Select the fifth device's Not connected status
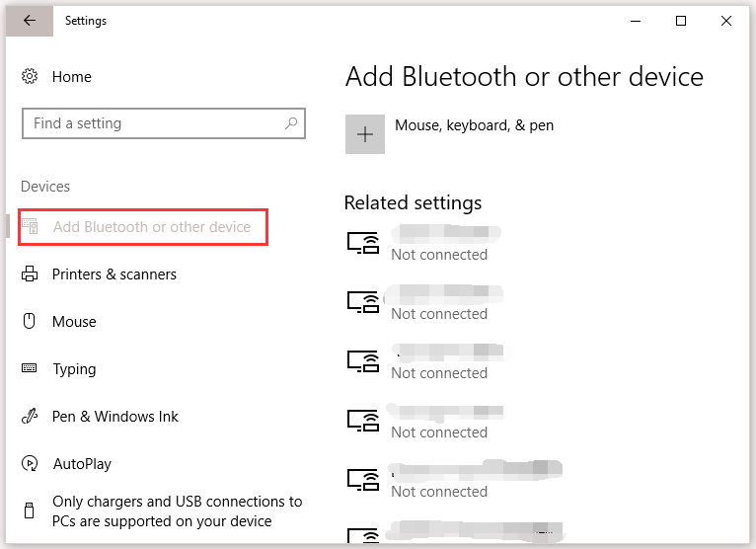The image size is (756, 549). pos(439,492)
